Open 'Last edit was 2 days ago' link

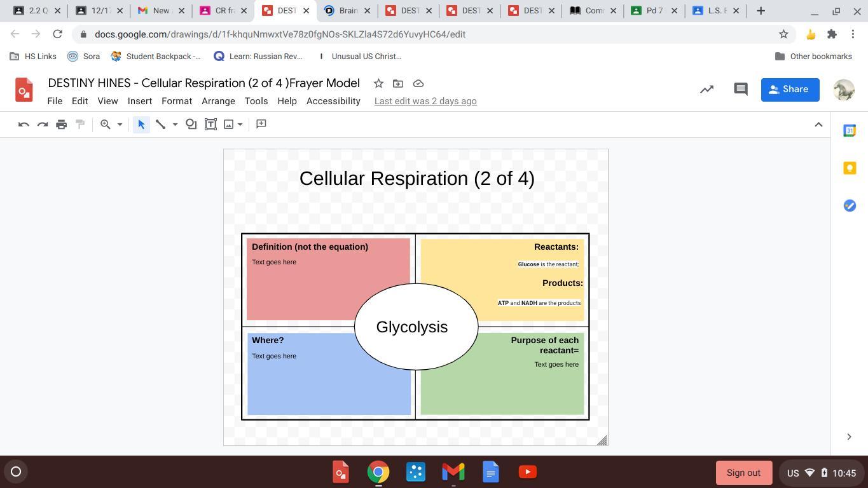pos(425,101)
